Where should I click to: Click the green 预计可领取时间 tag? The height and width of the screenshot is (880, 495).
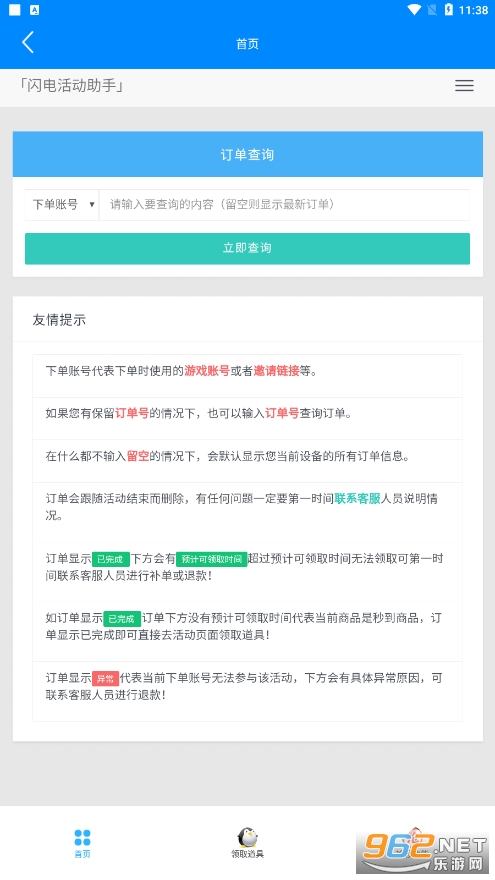click(212, 559)
